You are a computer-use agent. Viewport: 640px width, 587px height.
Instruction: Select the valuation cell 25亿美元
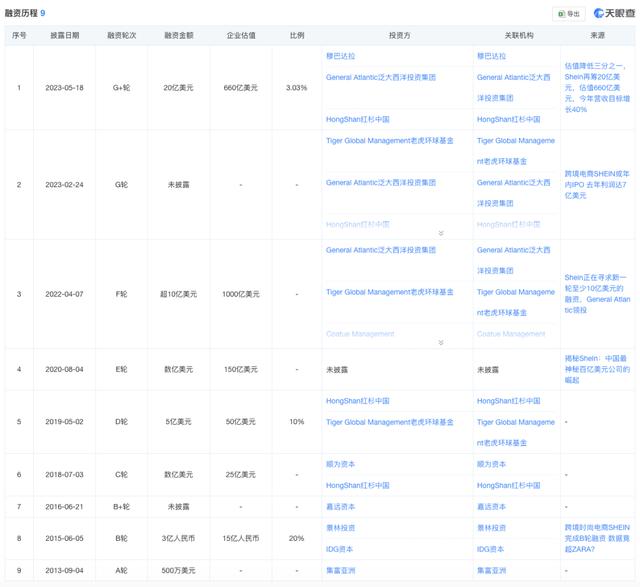click(x=241, y=475)
